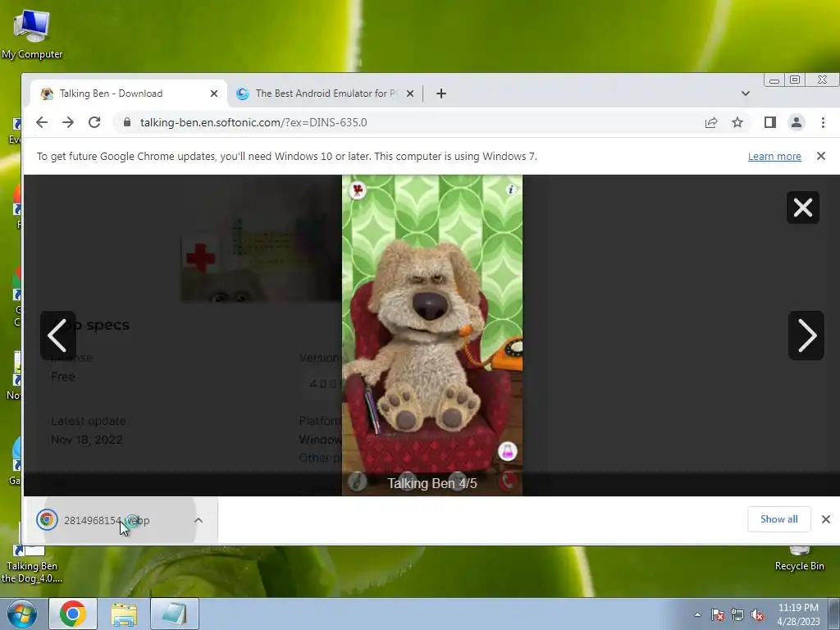
Task: Show the next gallery image
Action: pos(806,336)
